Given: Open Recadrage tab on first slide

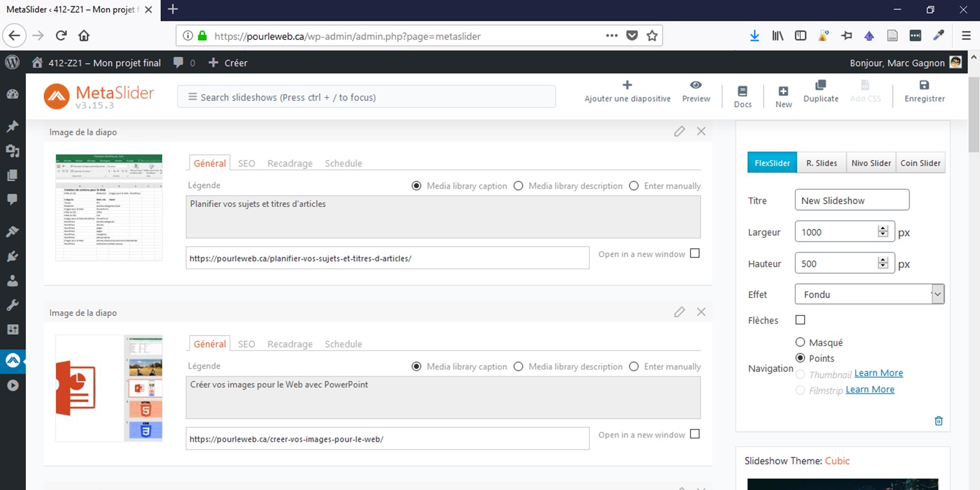Looking at the screenshot, I should tap(290, 163).
